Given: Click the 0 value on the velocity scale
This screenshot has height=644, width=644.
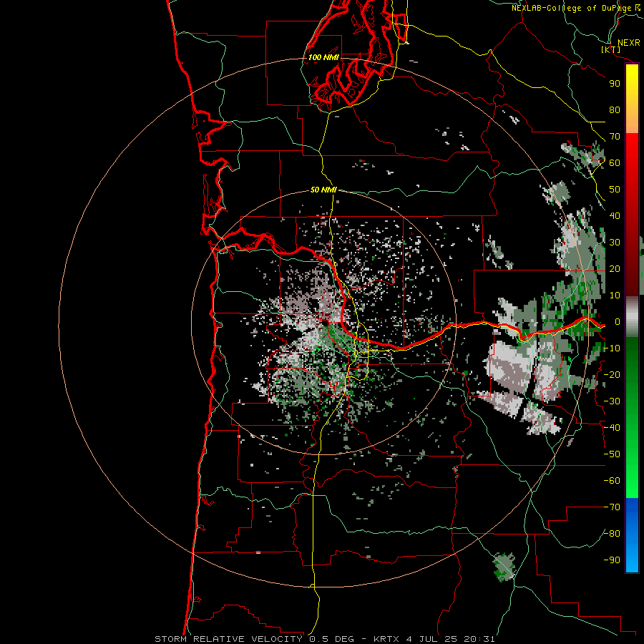Looking at the screenshot, I should pyautogui.click(x=617, y=321).
